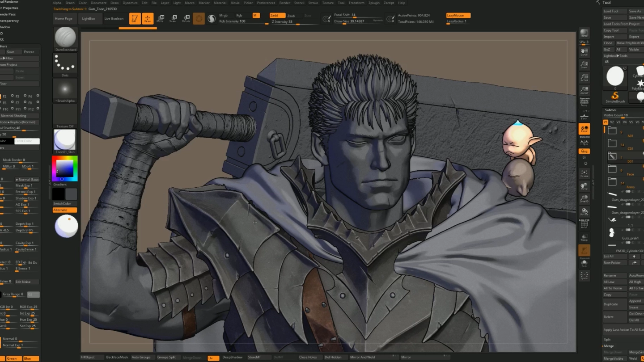Click the Make PolyMesh3D button
The height and width of the screenshot is (362, 644).
(x=630, y=43)
